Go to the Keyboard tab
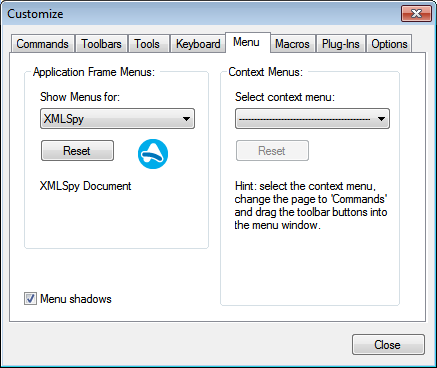 [198, 44]
